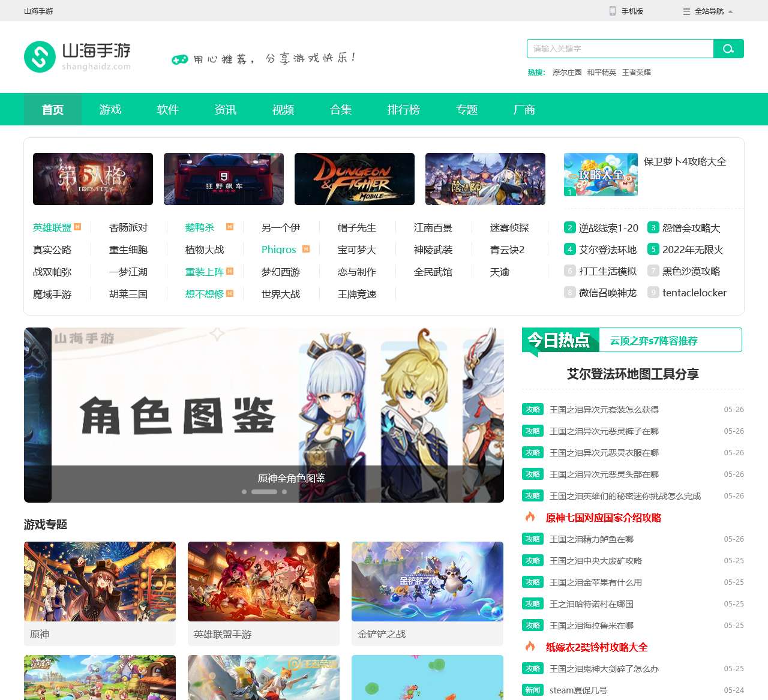Open the 阴阳师 game banner thumbnail

[x=485, y=179]
